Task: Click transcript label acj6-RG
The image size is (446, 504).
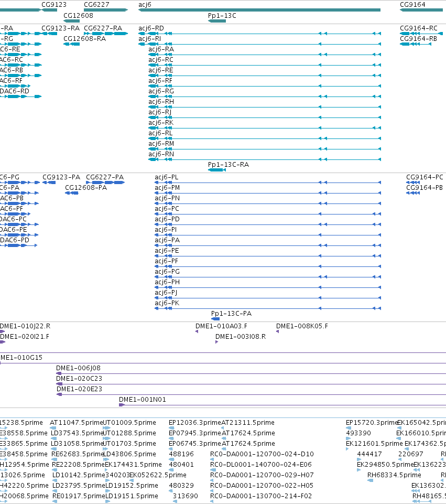Action: 161,91
